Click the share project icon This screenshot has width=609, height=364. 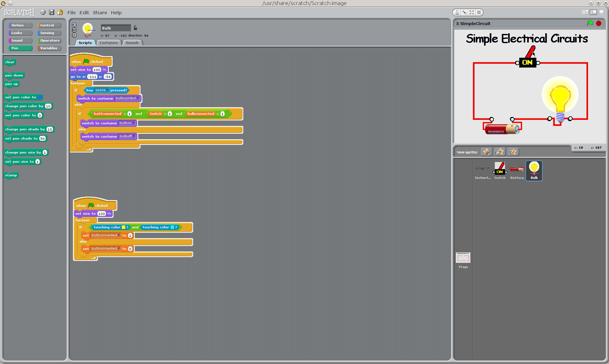click(x=60, y=12)
